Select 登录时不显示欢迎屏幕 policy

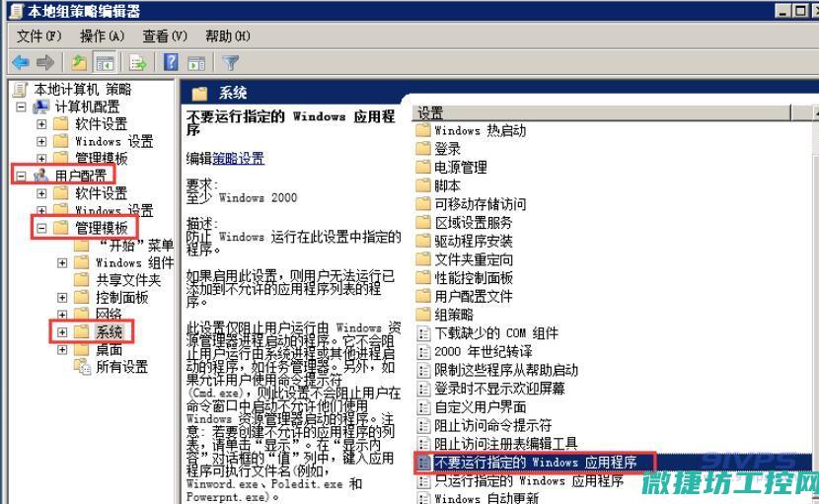click(x=499, y=388)
